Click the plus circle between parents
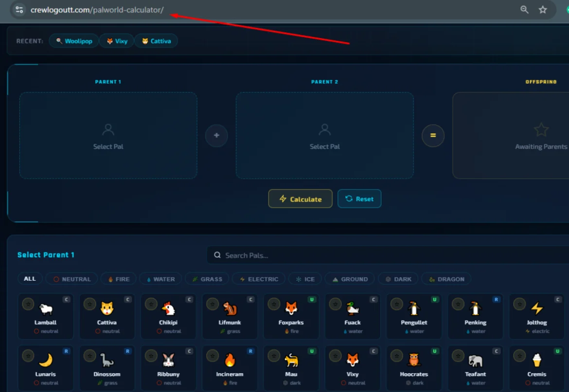This screenshot has height=392, width=569. pos(216,135)
